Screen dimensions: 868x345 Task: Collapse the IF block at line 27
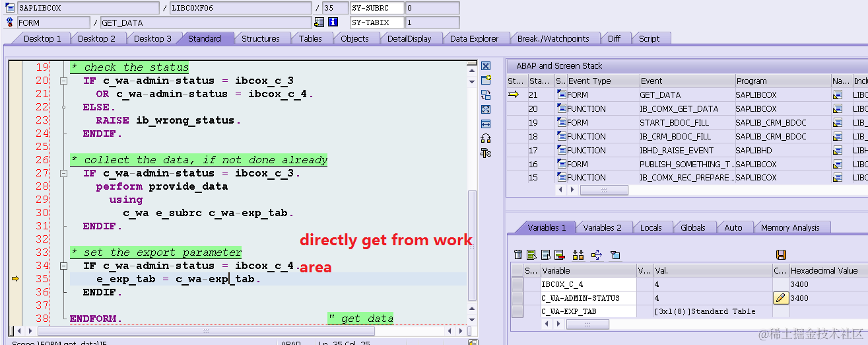click(63, 173)
